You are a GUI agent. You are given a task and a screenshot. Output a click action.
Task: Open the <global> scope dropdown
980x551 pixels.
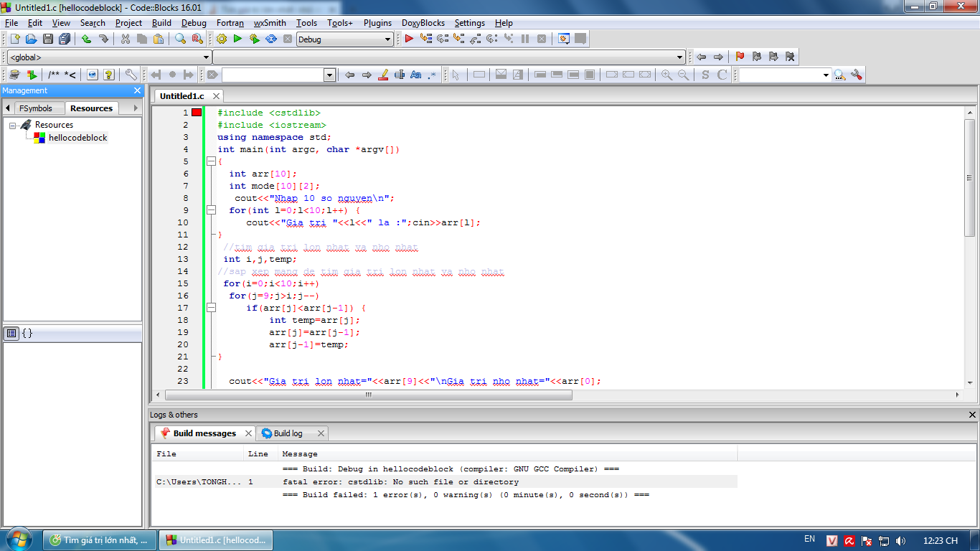(x=206, y=57)
